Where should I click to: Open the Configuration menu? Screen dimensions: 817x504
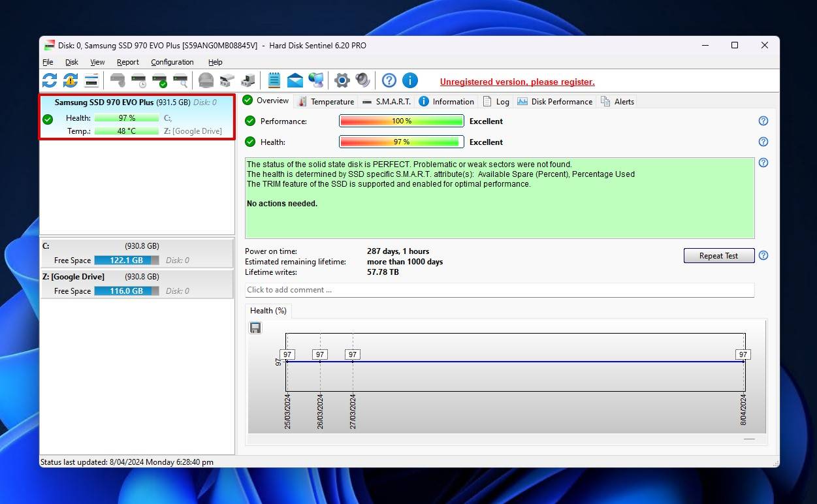coord(172,62)
